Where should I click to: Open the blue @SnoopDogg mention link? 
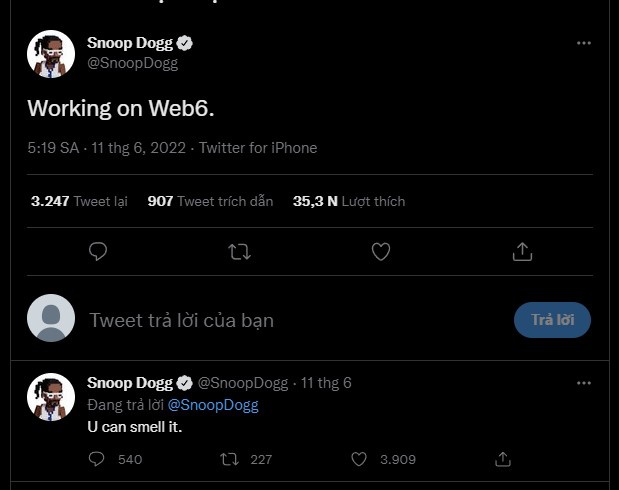pyautogui.click(x=213, y=405)
